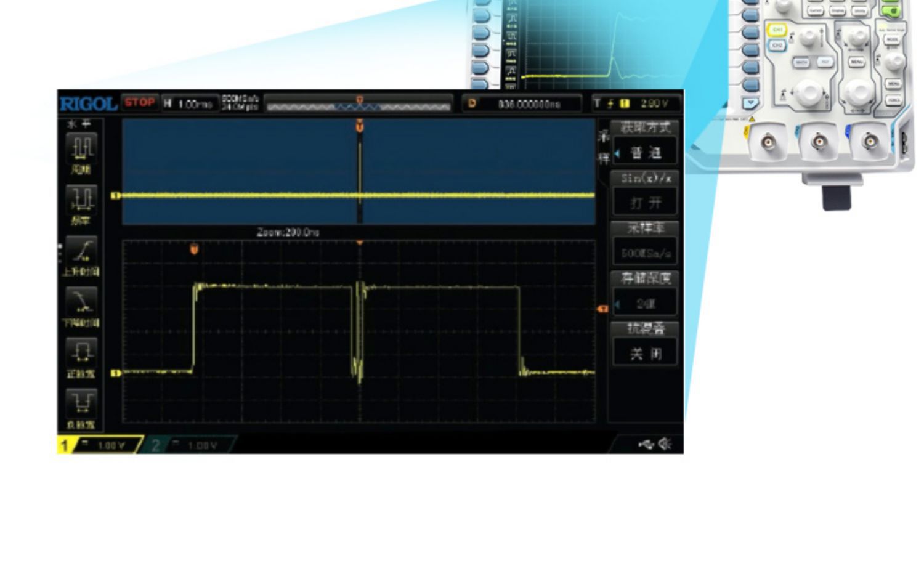Click the overview waveform window
This screenshot has height=571, width=924.
click(359, 172)
